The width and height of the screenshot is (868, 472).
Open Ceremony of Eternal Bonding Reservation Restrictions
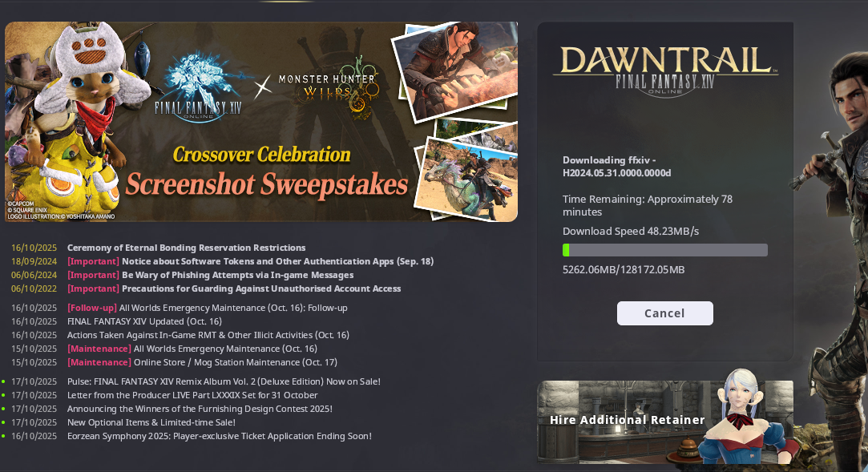186,248
